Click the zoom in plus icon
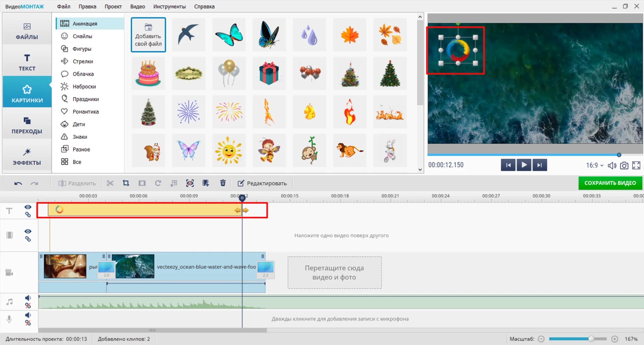This screenshot has width=644, height=345. 614,339
